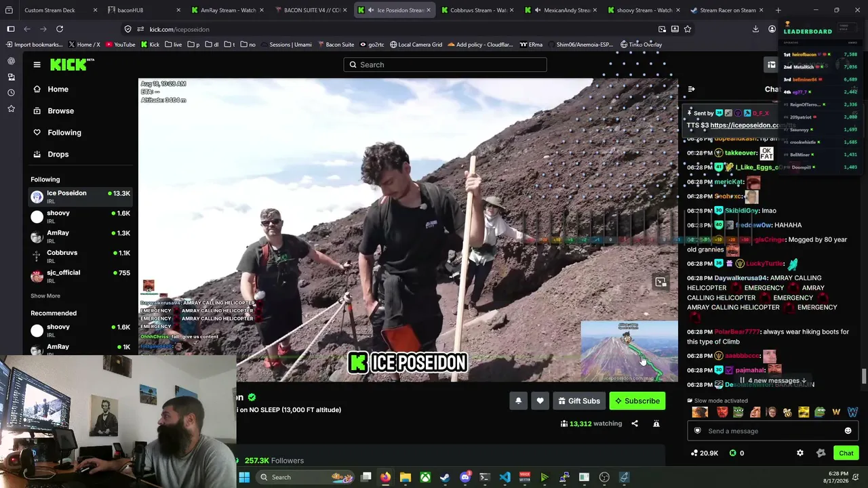Open Firefox from the taskbar
Image resolution: width=868 pixels, height=488 pixels.
click(x=385, y=477)
